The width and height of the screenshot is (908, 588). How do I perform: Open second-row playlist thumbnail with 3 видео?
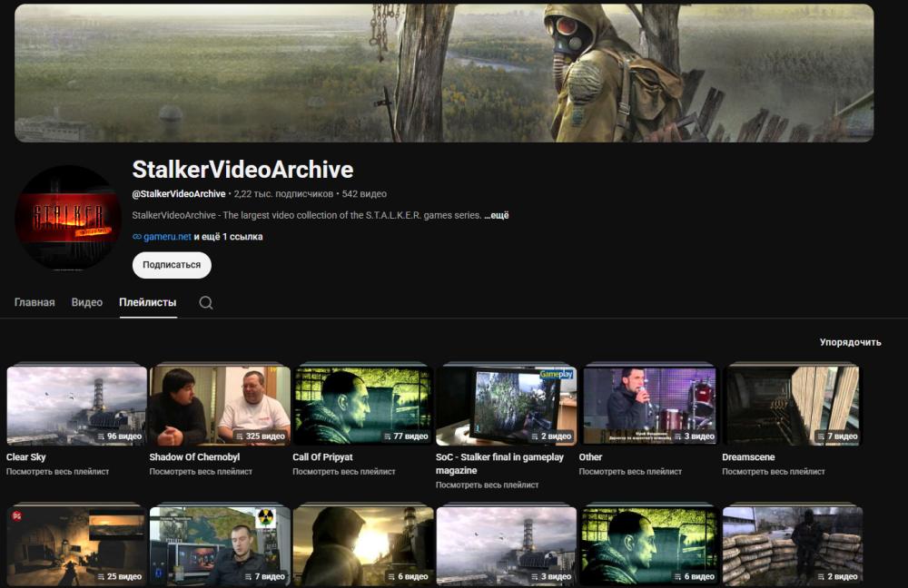coord(506,545)
